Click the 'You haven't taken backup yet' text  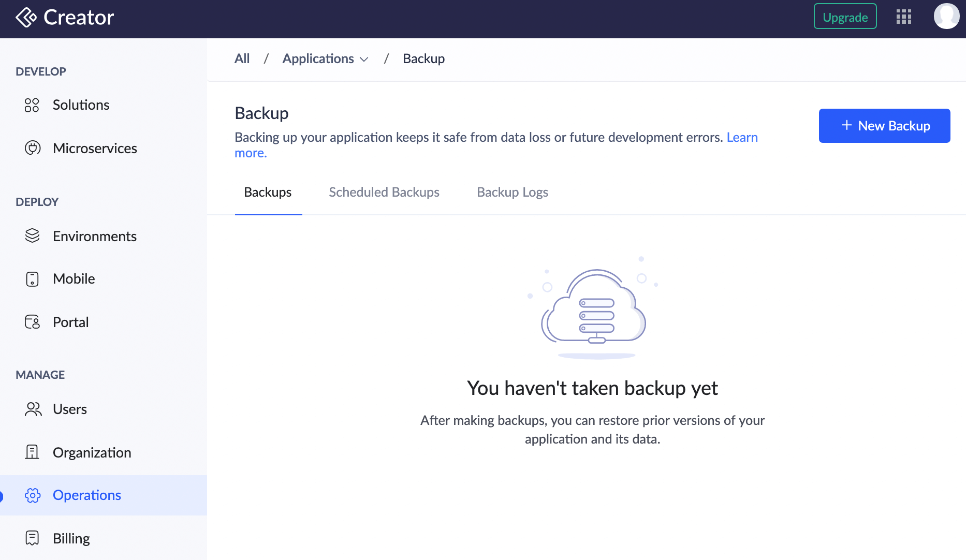(x=592, y=389)
